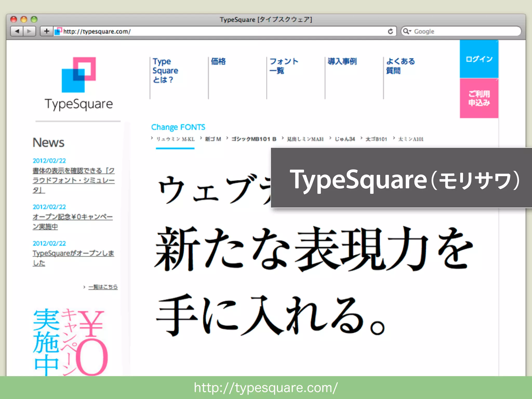This screenshot has height=399, width=532.
Task: Click the TypeSquare favicon in the address bar
Action: point(58,31)
